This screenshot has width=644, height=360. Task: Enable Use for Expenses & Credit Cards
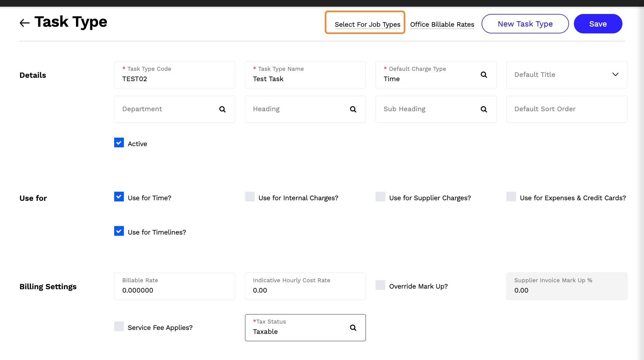(x=511, y=197)
